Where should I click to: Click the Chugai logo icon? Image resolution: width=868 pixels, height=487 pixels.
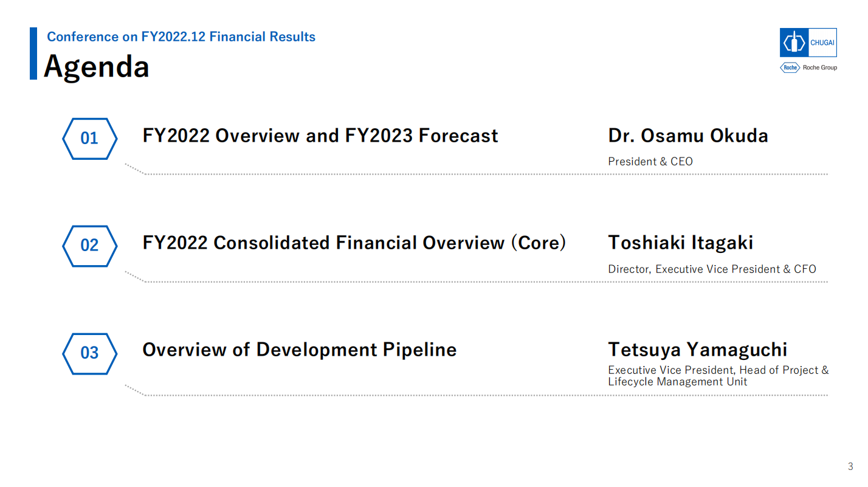[794, 43]
